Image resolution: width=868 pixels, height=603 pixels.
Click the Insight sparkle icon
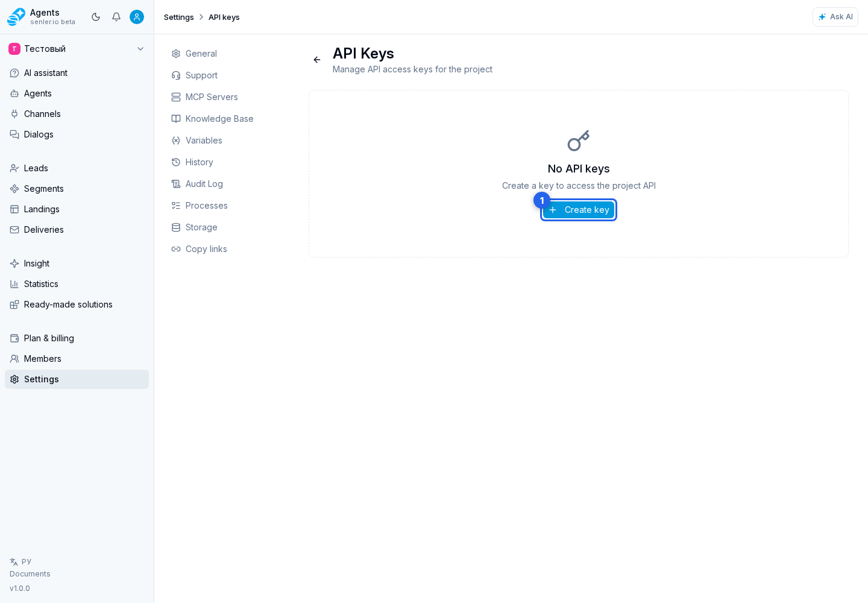tap(14, 264)
